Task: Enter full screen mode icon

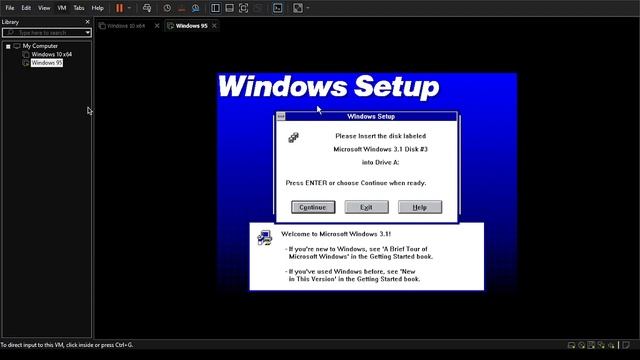Action: pyautogui.click(x=243, y=8)
